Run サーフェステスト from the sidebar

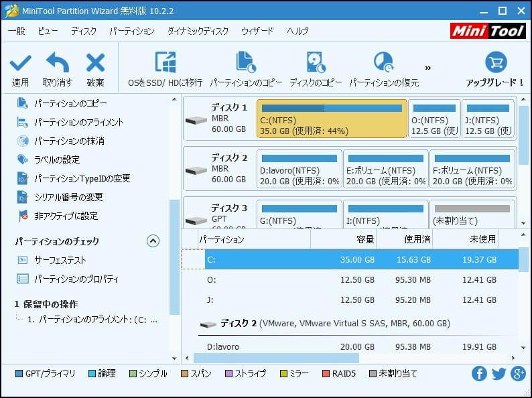[x=51, y=260]
